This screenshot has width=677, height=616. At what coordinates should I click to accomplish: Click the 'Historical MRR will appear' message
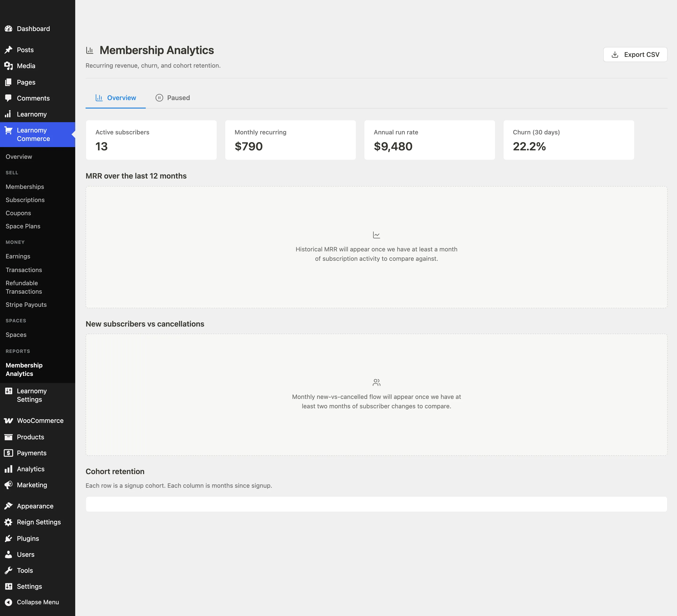pyautogui.click(x=376, y=254)
